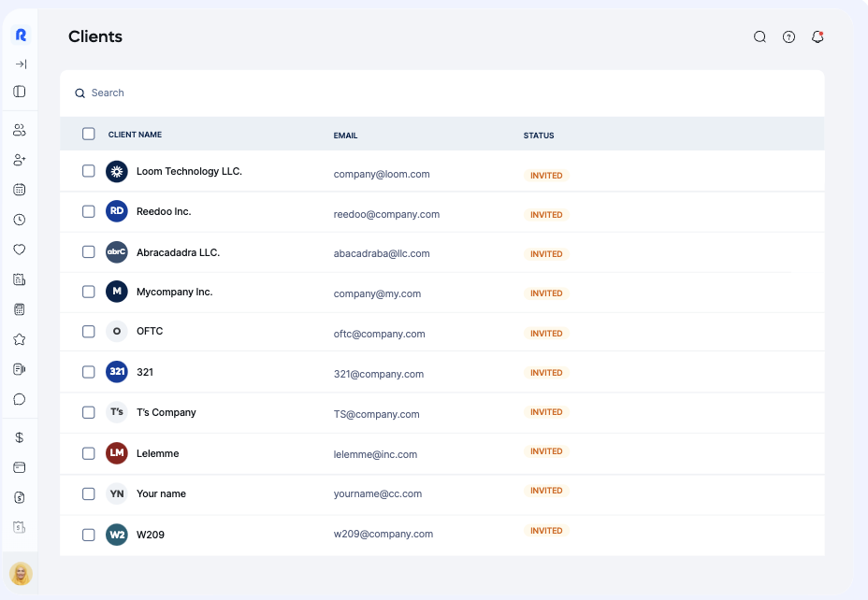The height and width of the screenshot is (600, 868).
Task: Open search using the magnifier icon
Action: pos(759,36)
